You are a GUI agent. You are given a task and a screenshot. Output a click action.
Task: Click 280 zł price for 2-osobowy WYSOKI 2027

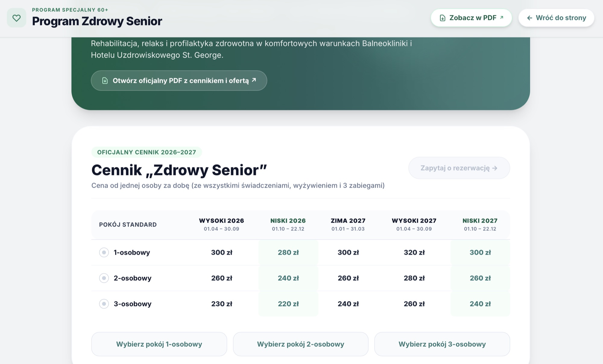(414, 278)
